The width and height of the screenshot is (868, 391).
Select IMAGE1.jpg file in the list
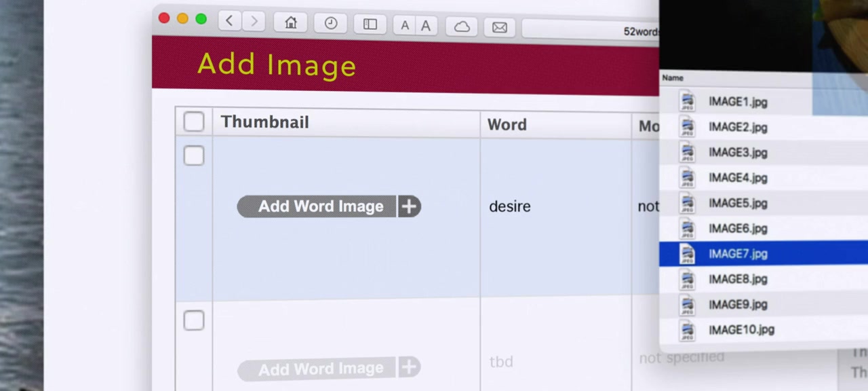tap(738, 102)
